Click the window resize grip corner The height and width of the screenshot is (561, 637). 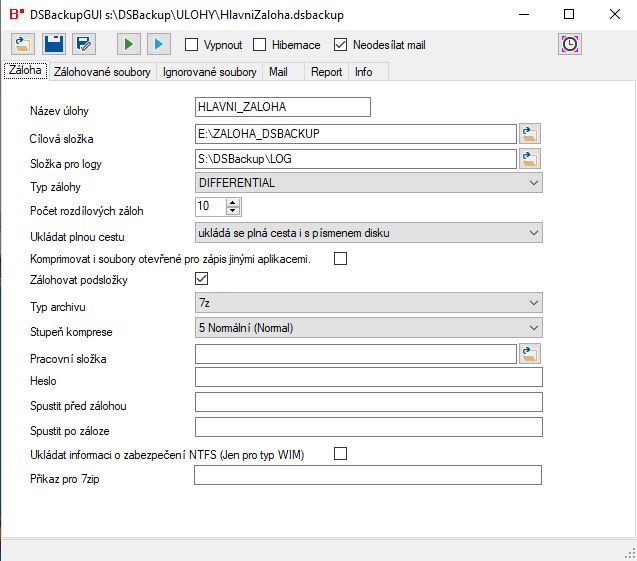(630, 554)
